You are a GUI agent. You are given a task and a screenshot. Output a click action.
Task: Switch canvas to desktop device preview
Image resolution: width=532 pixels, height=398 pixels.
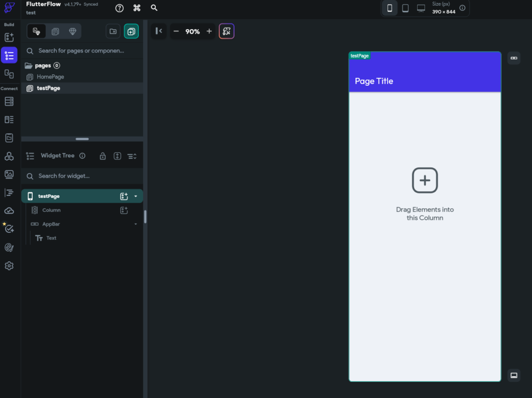point(421,8)
